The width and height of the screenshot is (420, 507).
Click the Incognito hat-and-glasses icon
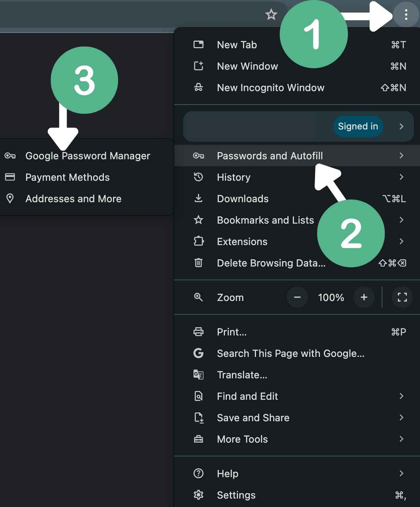click(x=199, y=87)
